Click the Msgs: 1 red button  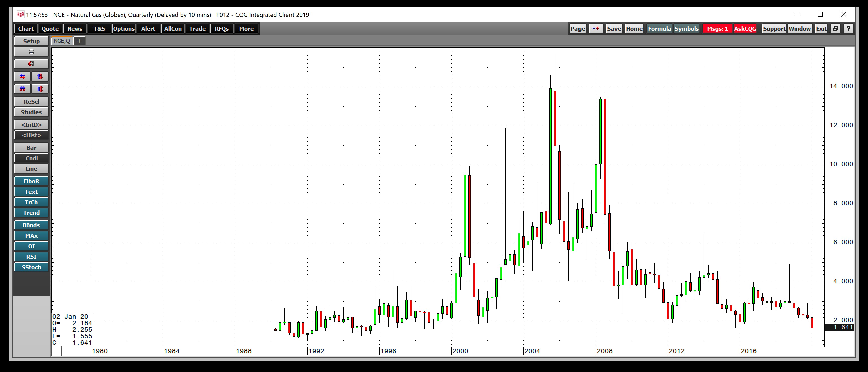coord(717,28)
